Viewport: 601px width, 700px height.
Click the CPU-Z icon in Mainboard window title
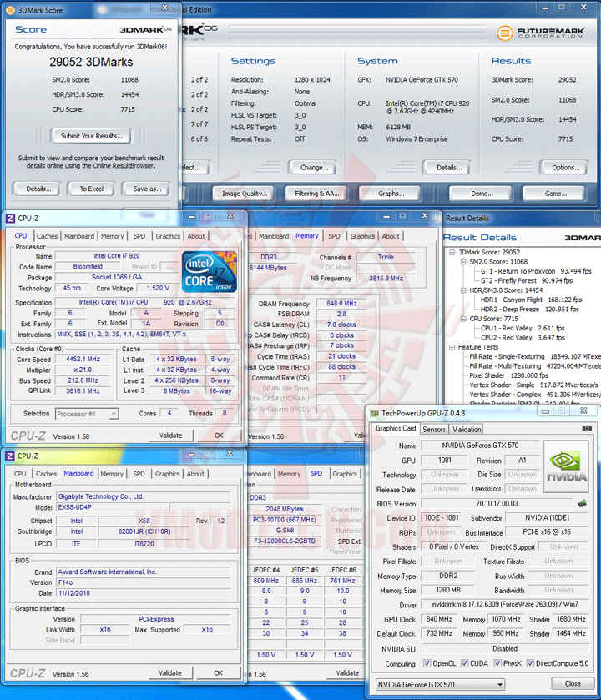[9, 456]
